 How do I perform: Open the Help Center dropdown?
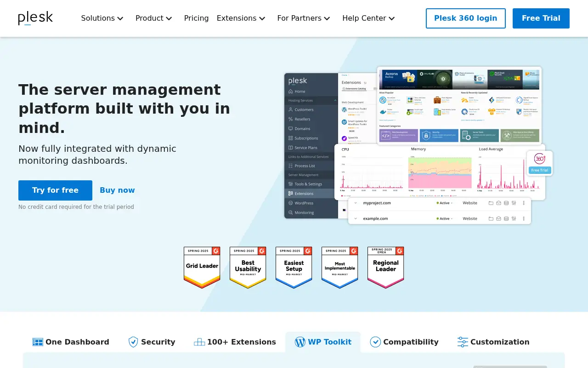368,18
